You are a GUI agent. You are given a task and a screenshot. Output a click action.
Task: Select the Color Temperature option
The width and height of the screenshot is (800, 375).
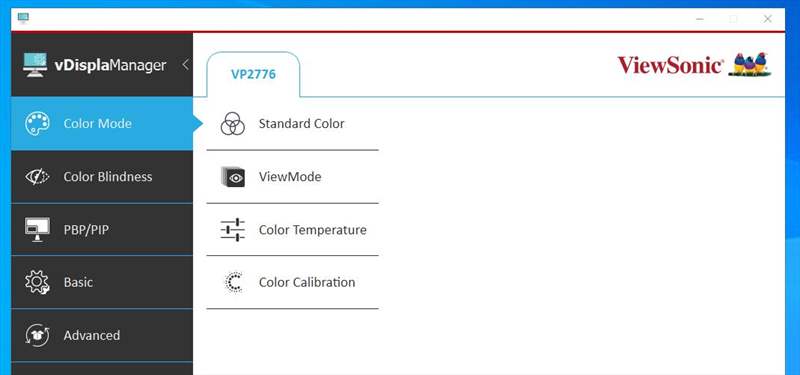pos(292,230)
